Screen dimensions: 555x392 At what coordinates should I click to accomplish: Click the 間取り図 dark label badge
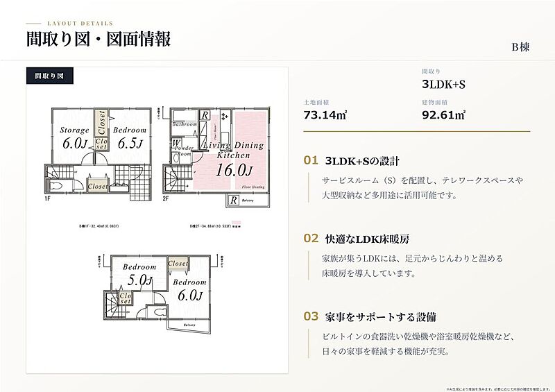point(50,76)
